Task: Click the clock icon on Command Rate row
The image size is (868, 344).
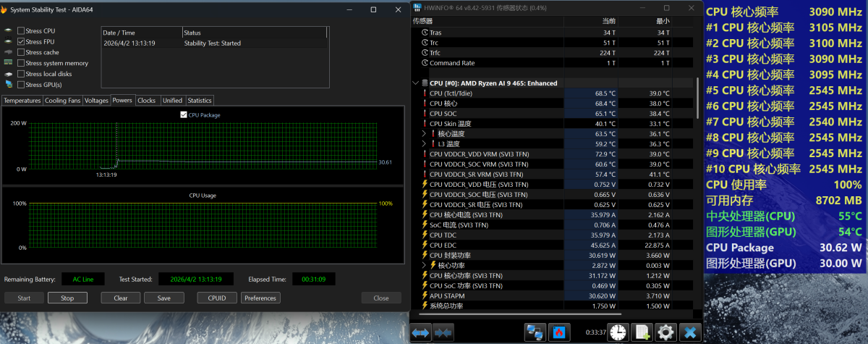Action: pyautogui.click(x=425, y=63)
